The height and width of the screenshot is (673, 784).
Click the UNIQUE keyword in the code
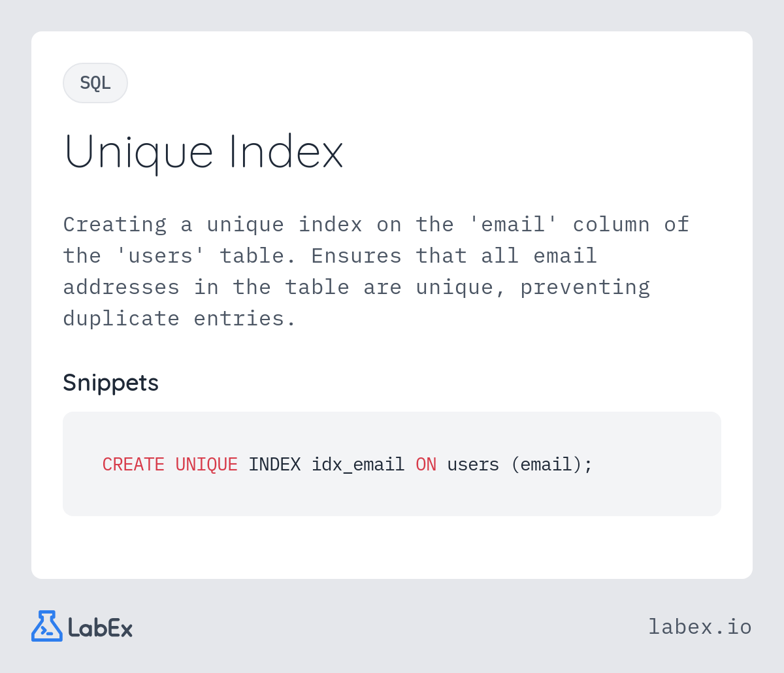(x=206, y=465)
